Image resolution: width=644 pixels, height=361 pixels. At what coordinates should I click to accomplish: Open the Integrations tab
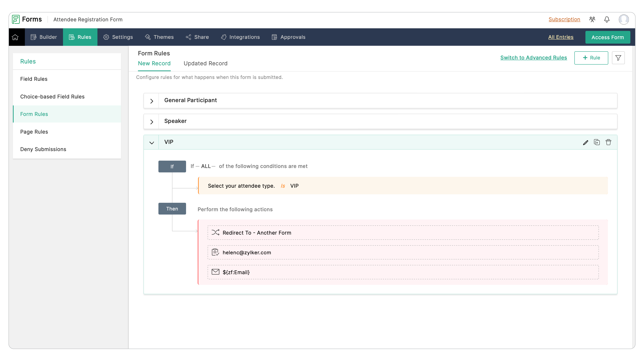coord(240,37)
